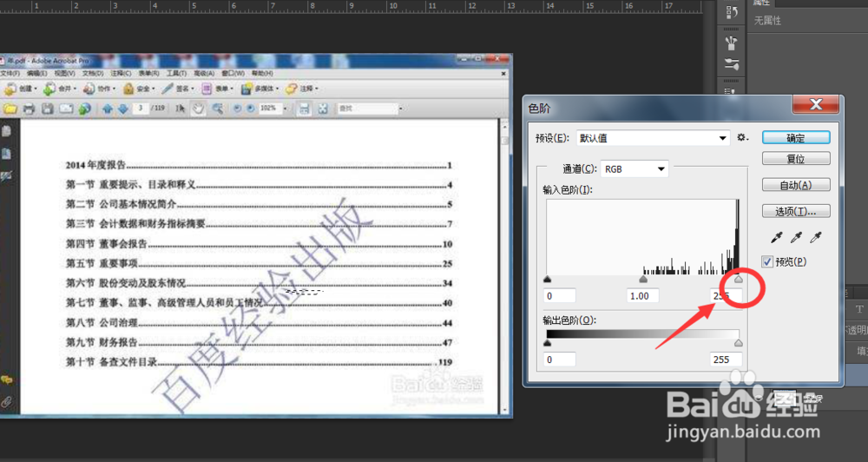Open the brush settings sliders panel icon
The height and width of the screenshot is (462, 868).
point(731,64)
